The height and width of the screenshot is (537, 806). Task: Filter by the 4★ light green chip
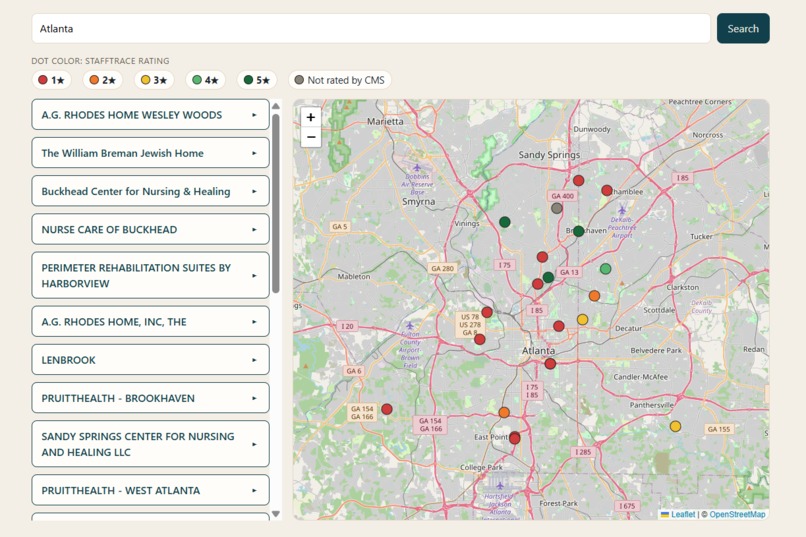pos(205,80)
